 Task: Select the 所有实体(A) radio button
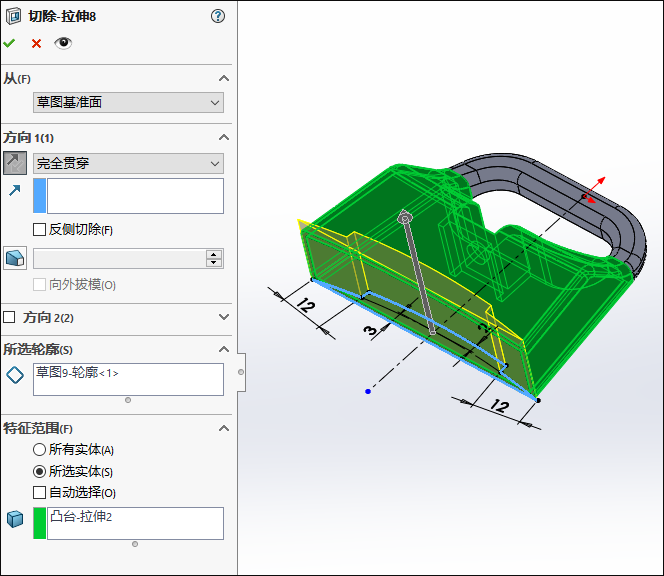click(39, 449)
